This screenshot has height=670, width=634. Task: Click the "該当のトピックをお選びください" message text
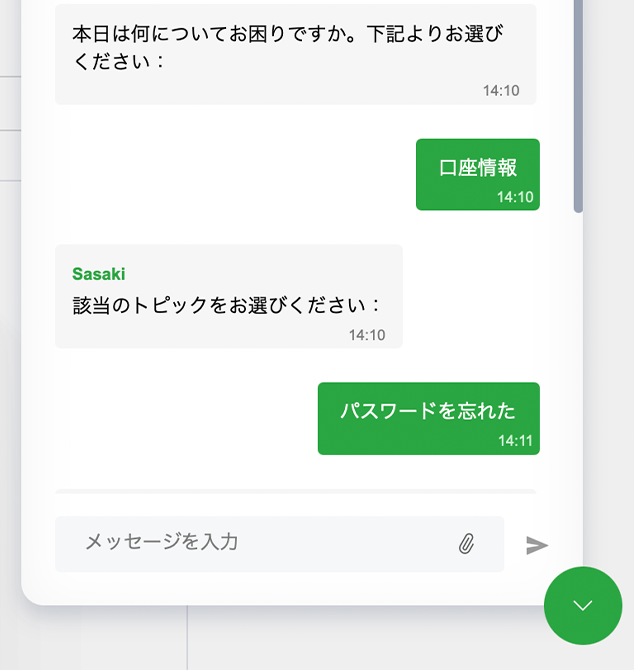coord(227,304)
